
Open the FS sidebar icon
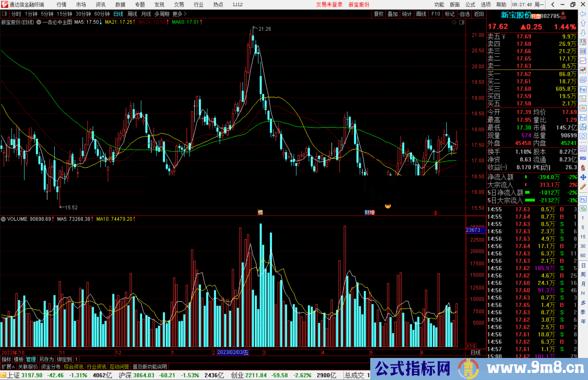click(583, 199)
